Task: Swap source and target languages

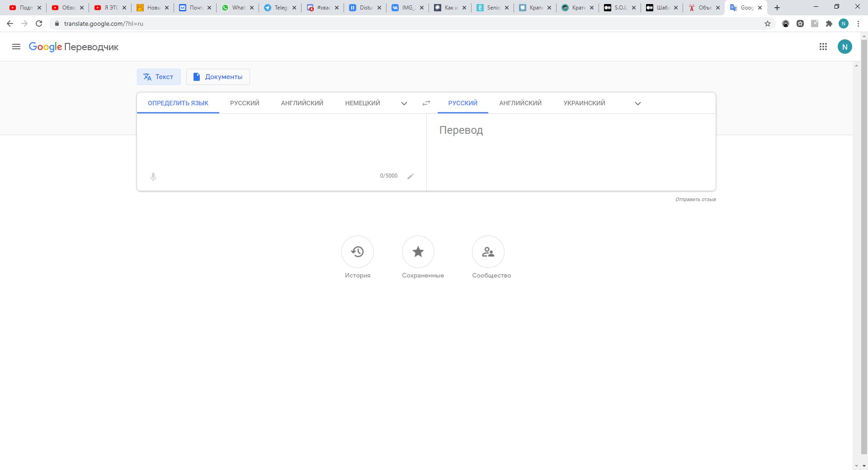Action: (426, 103)
